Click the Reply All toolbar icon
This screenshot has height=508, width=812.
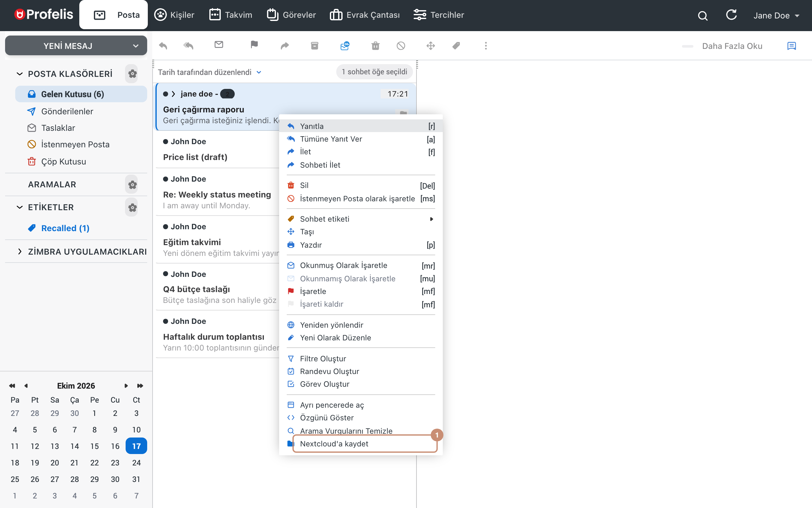[189, 46]
